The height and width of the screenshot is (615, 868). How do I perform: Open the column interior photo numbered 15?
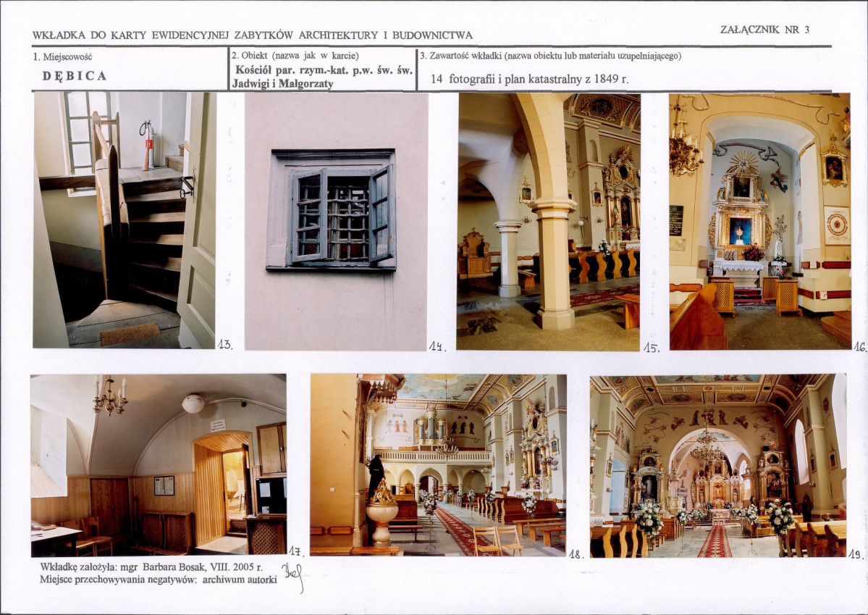click(x=549, y=222)
